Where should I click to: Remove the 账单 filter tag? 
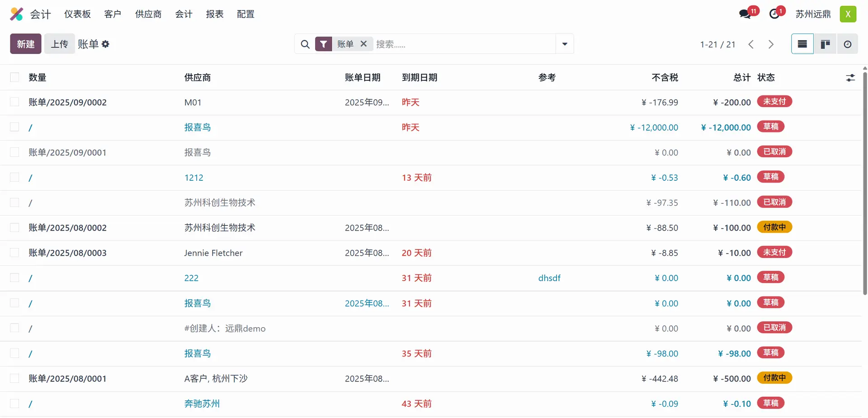[363, 44]
